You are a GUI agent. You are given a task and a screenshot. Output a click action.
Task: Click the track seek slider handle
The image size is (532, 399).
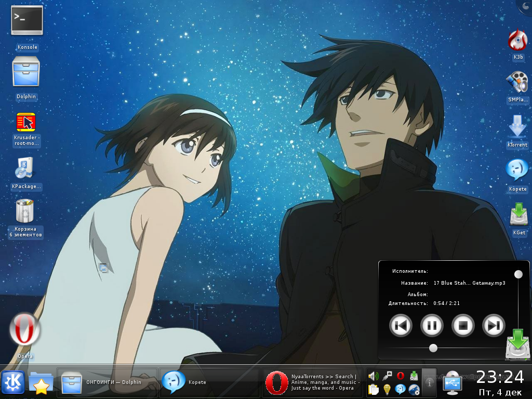tap(433, 348)
